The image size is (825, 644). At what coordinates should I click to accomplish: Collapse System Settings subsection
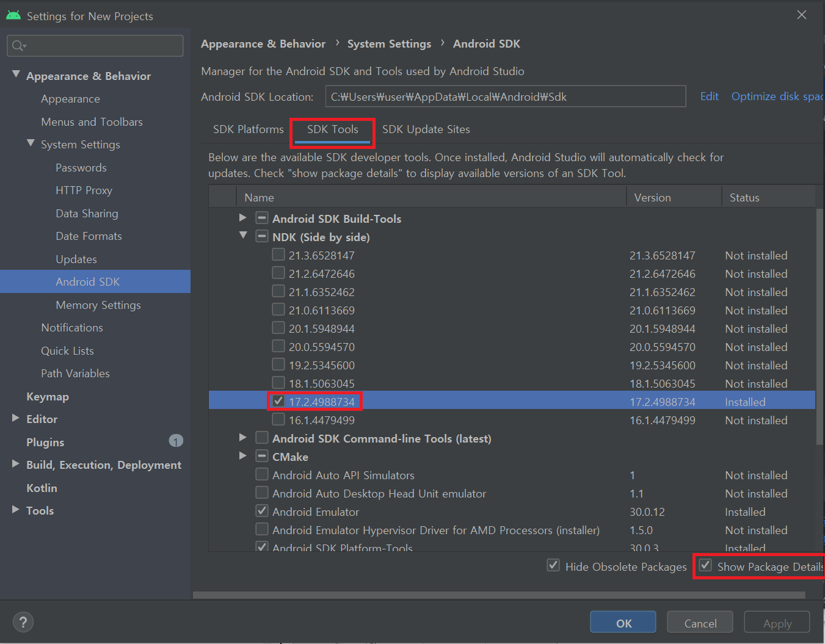coord(31,143)
